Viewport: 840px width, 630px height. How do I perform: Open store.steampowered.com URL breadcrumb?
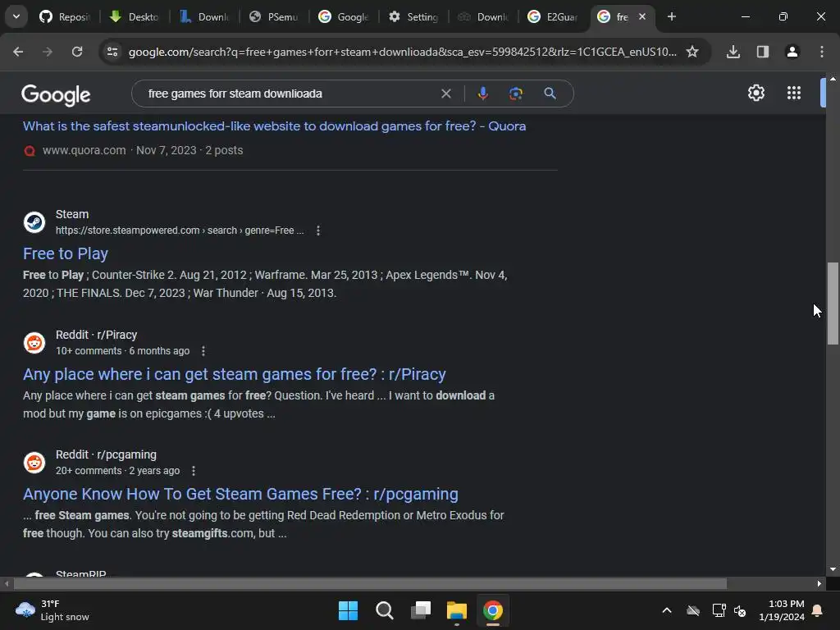(180, 231)
